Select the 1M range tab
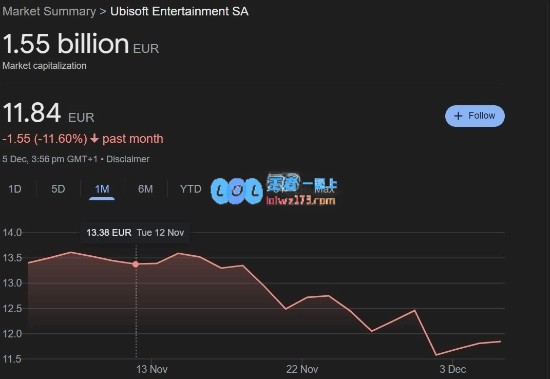This screenshot has width=550, height=379. [x=102, y=189]
